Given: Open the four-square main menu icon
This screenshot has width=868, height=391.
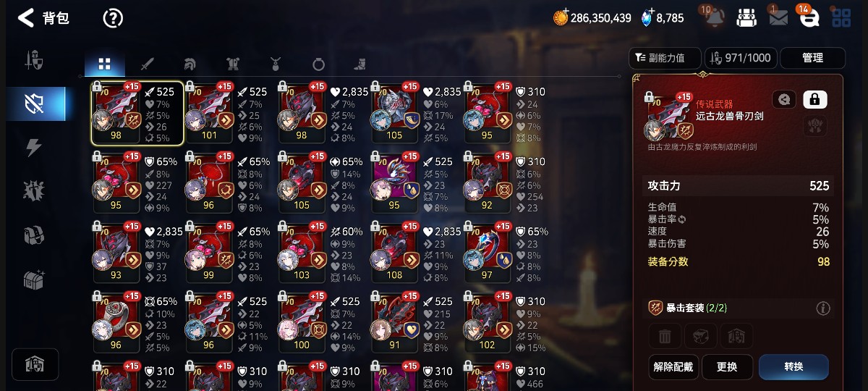Looking at the screenshot, I should 841,18.
